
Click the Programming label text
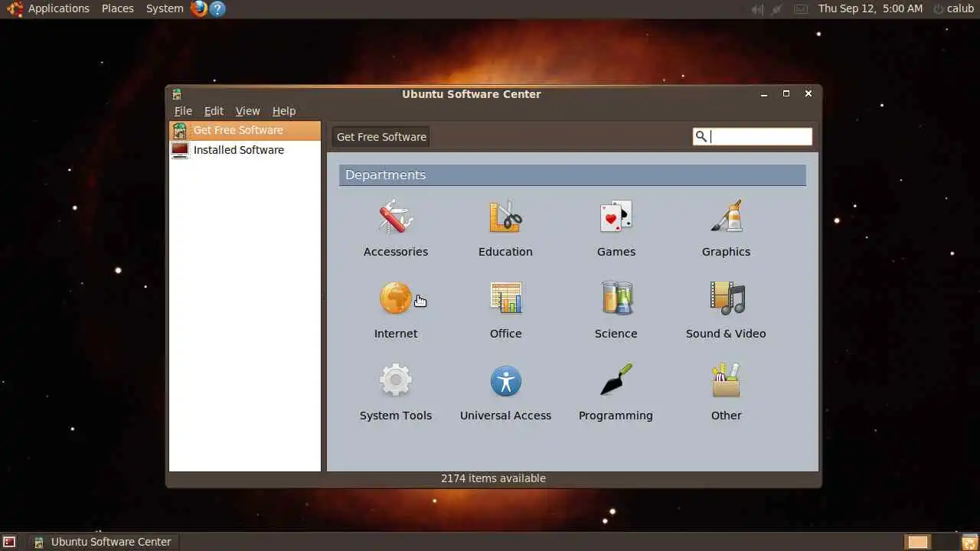[616, 416]
